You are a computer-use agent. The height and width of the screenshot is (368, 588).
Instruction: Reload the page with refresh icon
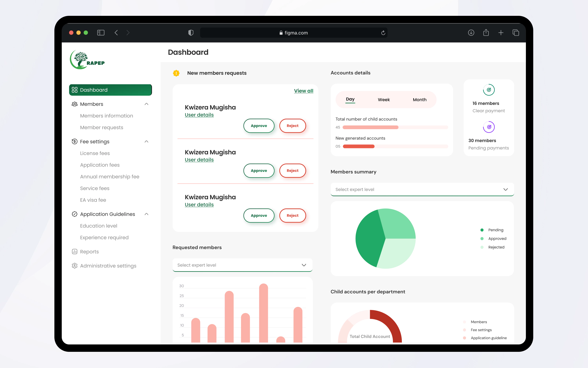[x=383, y=33]
